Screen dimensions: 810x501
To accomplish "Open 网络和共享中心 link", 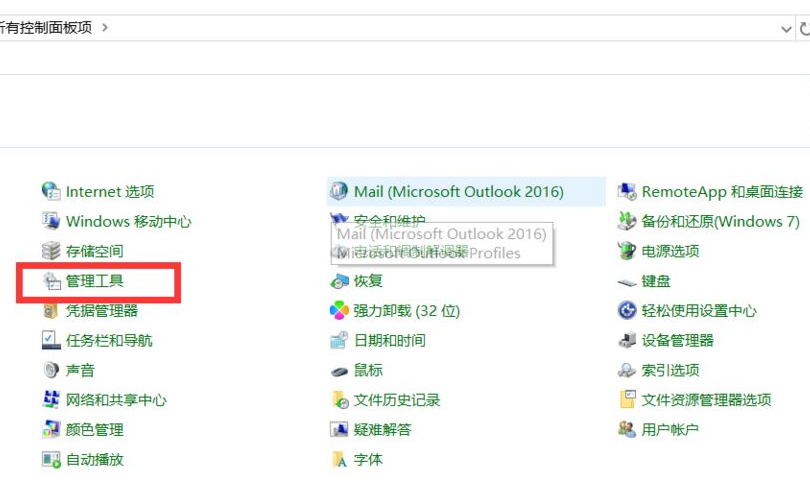I will coord(116,400).
